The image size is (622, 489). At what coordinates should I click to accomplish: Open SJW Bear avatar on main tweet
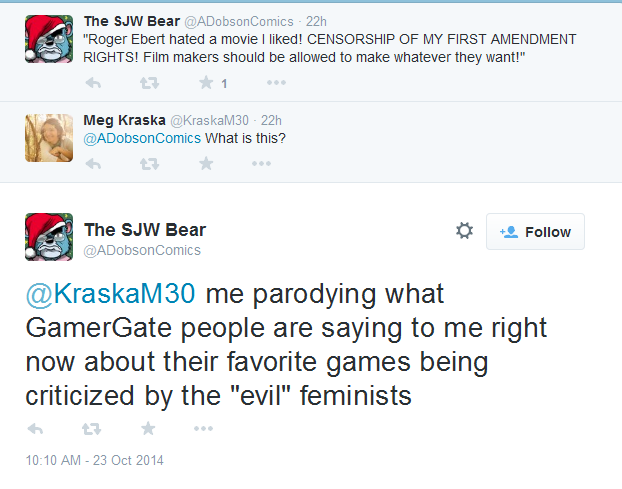point(49,237)
